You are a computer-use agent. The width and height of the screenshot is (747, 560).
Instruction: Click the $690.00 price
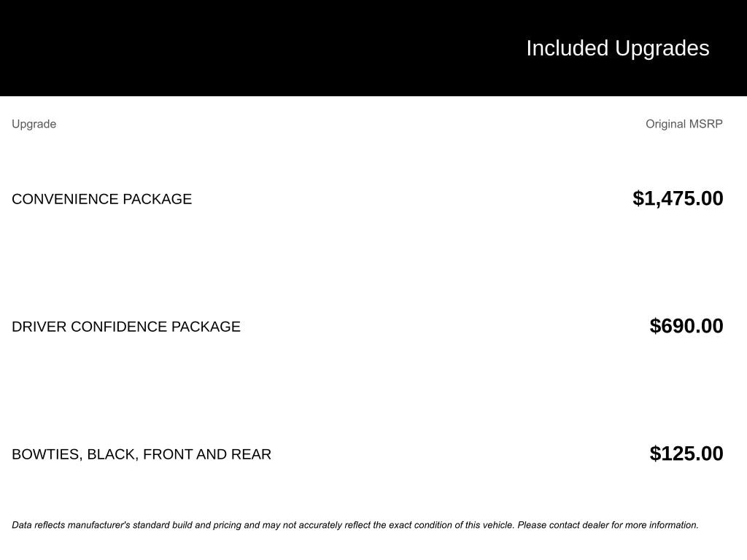tap(686, 326)
